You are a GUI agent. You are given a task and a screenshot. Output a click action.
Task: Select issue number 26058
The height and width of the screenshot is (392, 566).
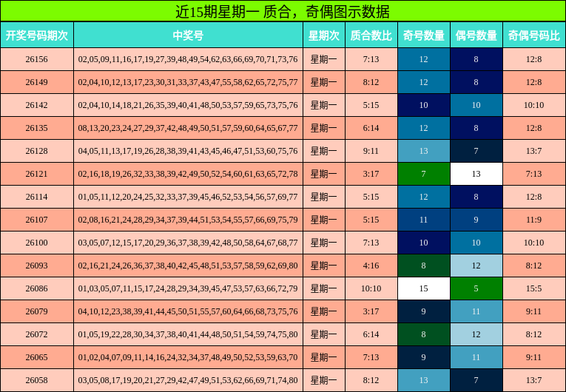point(36,380)
